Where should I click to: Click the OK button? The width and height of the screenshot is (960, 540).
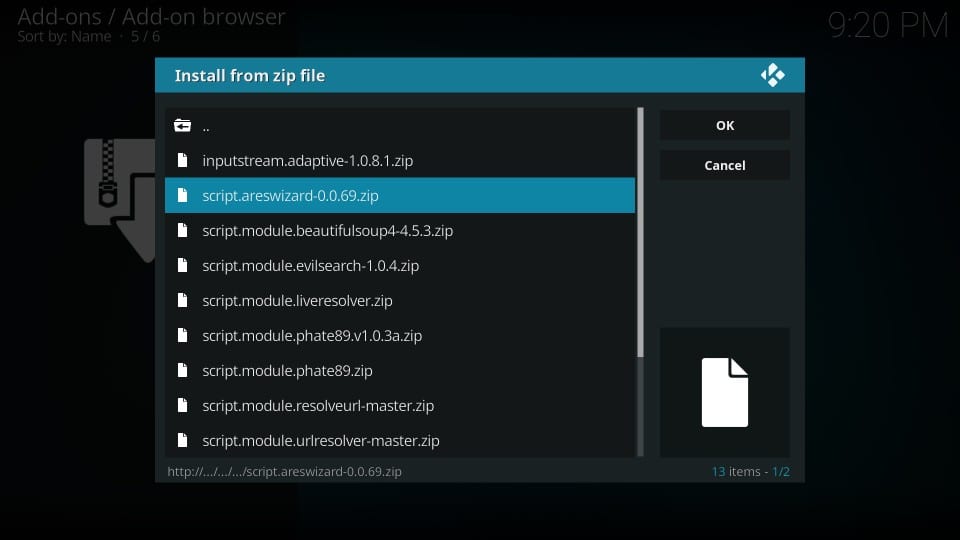pyautogui.click(x=724, y=126)
